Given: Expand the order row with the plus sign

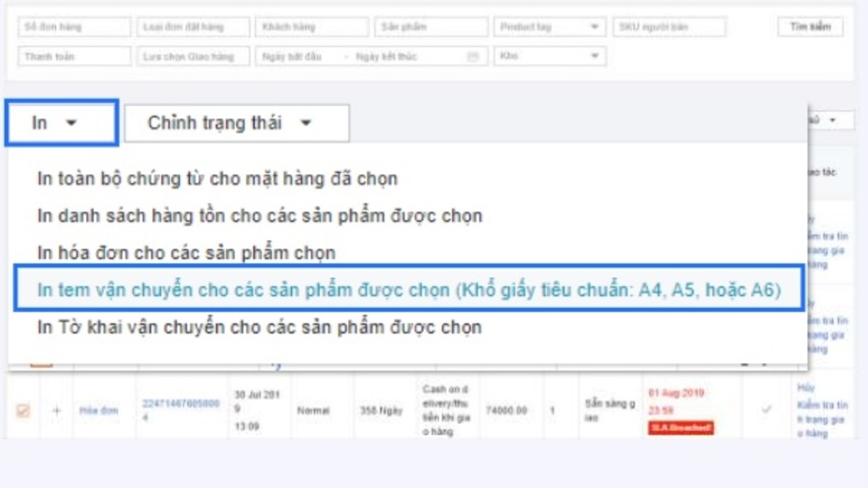Looking at the screenshot, I should click(x=56, y=410).
